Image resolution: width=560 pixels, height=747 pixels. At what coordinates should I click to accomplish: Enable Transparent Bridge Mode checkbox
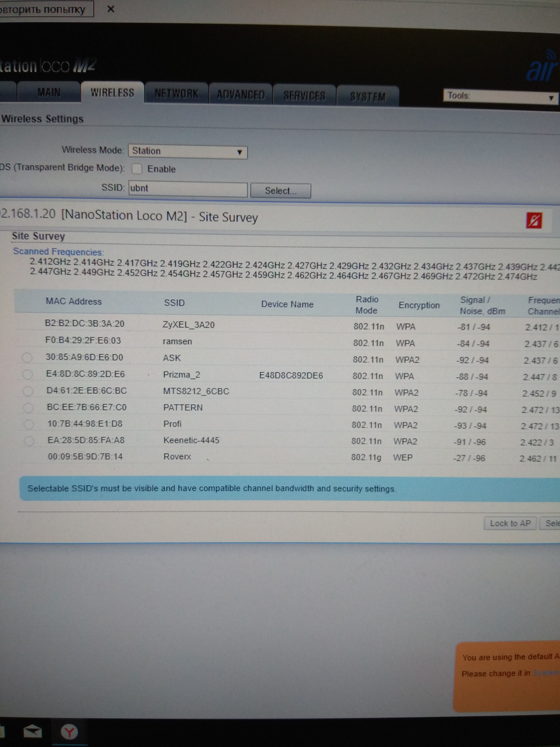[x=137, y=169]
